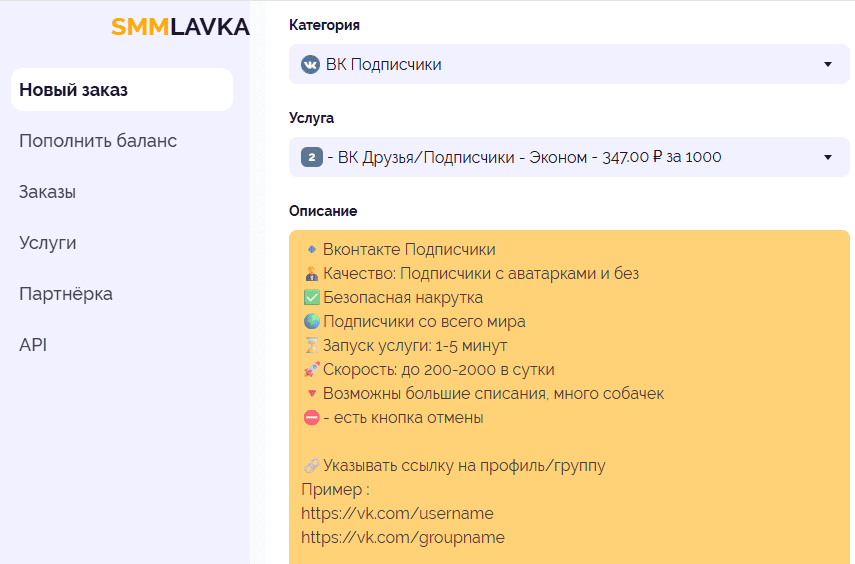This screenshot has height=564, width=855.
Task: Open the API page
Action: (x=33, y=345)
